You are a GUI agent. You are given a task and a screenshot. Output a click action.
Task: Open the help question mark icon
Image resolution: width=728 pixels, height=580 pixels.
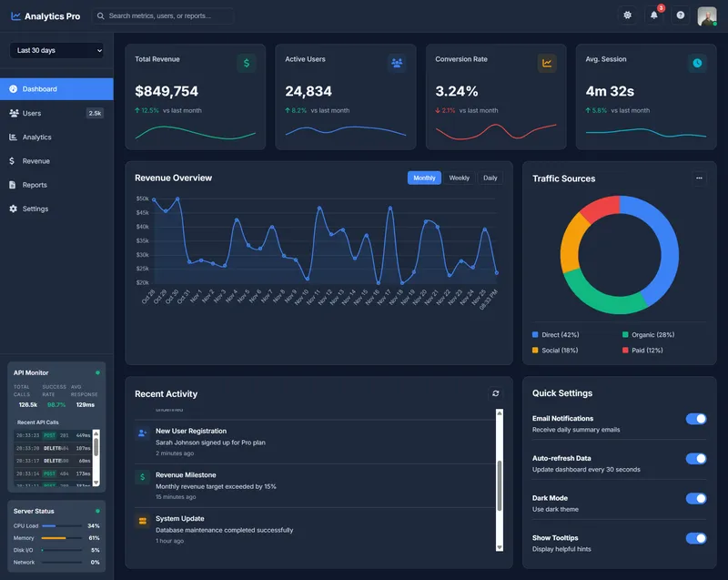[x=682, y=15]
